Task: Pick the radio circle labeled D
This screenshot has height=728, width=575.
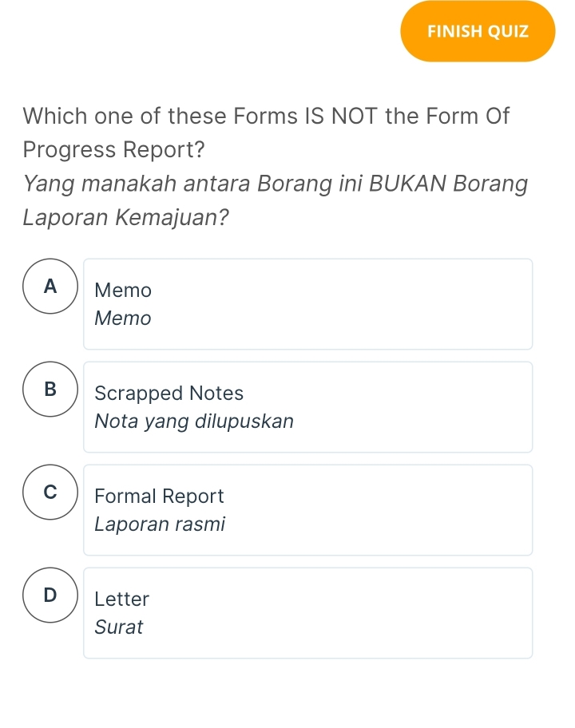Action: [51, 595]
